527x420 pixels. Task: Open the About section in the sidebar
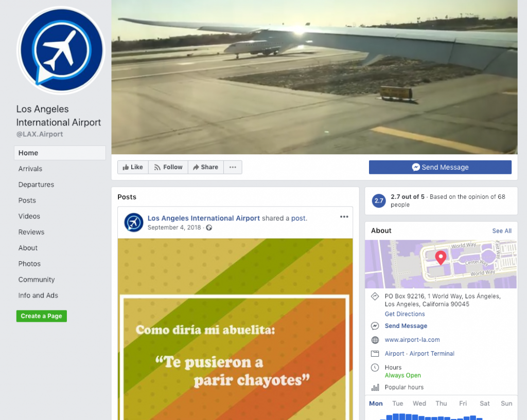[28, 248]
